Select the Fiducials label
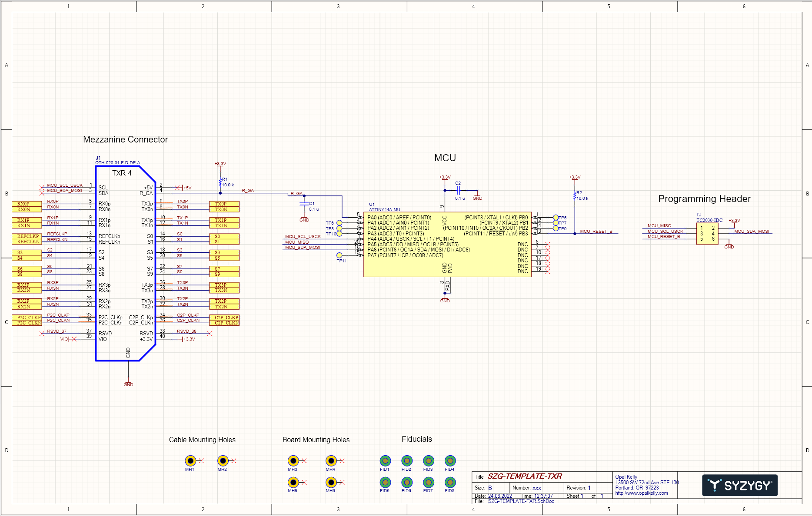Viewport: 812px width, 516px height. tap(417, 439)
